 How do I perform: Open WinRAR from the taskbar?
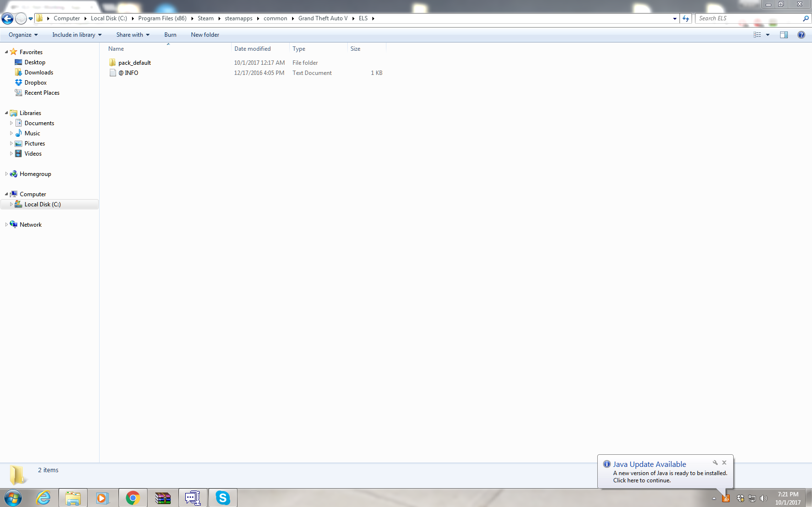coord(163,498)
